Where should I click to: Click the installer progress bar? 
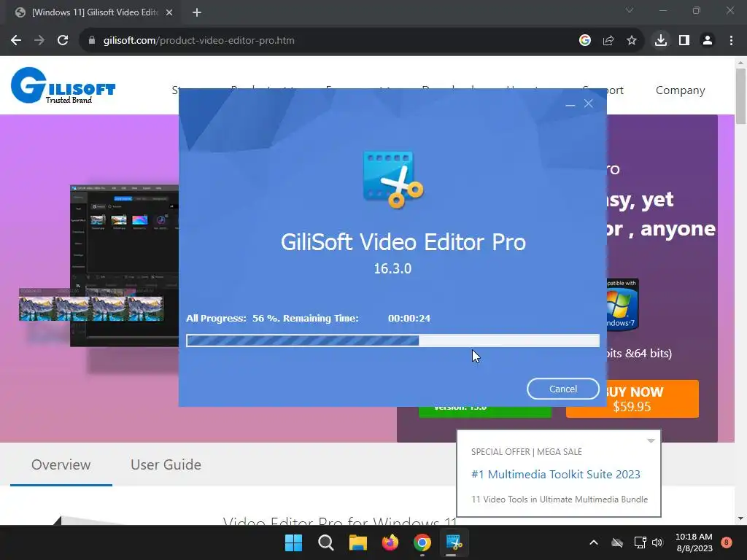392,341
